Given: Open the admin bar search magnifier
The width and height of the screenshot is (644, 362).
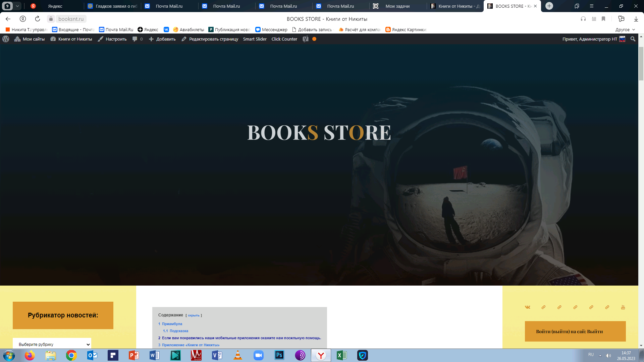Looking at the screenshot, I should click(633, 39).
